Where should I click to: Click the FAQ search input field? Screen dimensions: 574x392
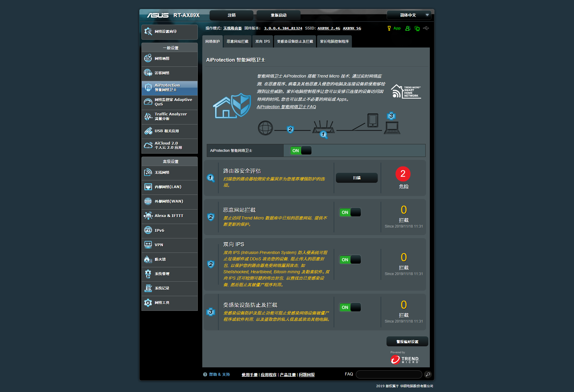(389, 374)
